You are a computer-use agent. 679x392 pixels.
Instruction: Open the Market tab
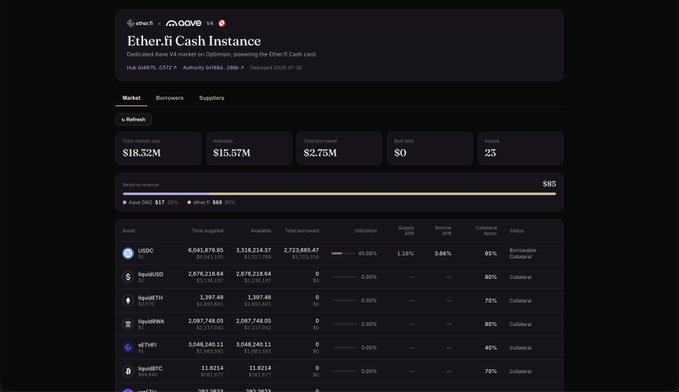[x=131, y=98]
